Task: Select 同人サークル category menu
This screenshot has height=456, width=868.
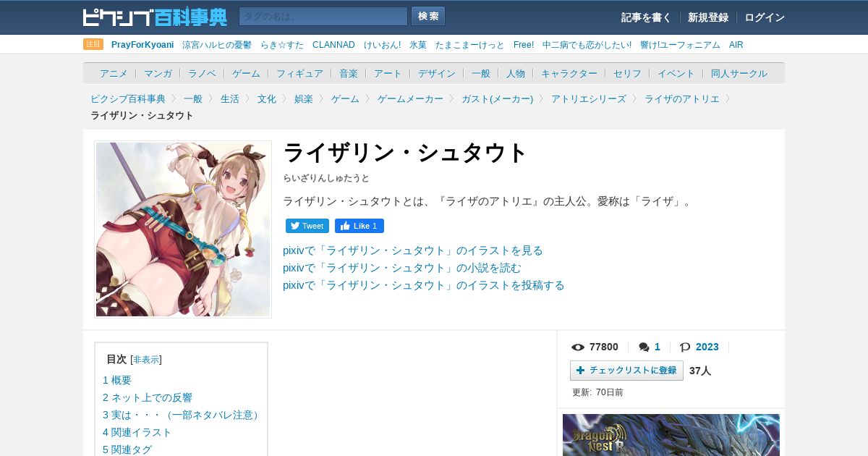Action: [739, 73]
